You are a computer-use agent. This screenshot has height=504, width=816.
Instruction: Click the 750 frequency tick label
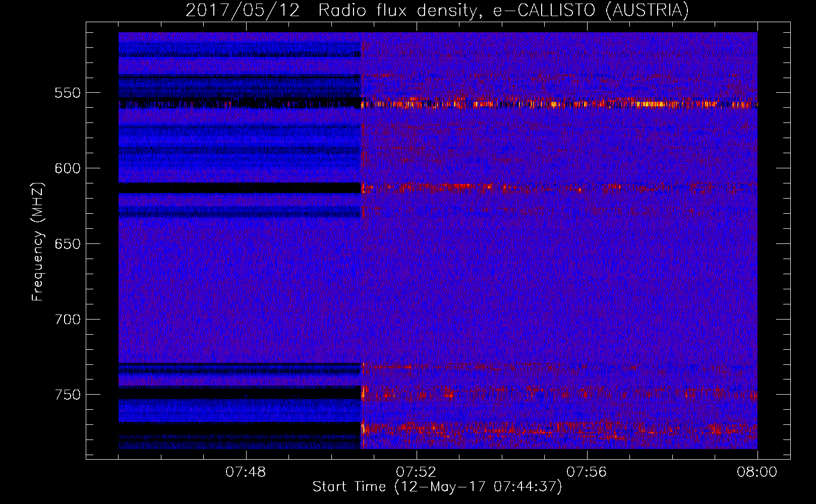68,395
